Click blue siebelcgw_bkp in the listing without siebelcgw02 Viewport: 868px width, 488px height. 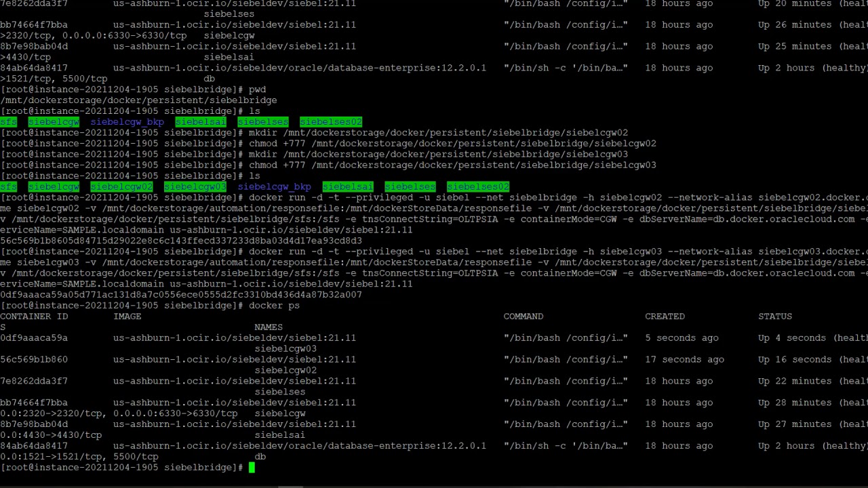(x=127, y=122)
